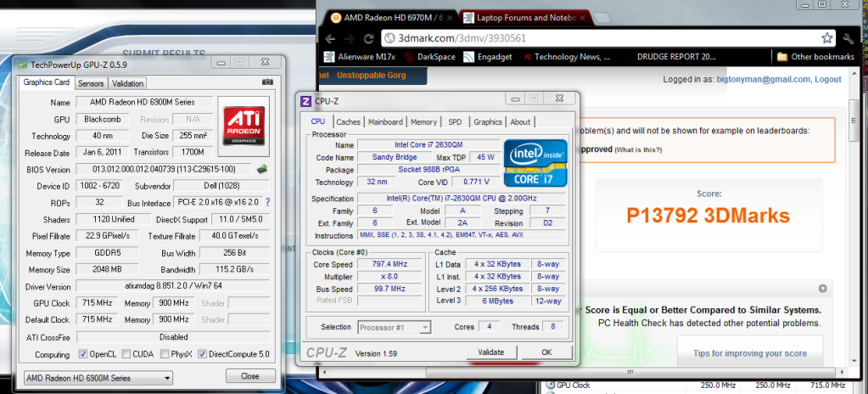This screenshot has width=868, height=394.
Task: Select the CPU tab in CPU-Z
Action: tap(317, 121)
